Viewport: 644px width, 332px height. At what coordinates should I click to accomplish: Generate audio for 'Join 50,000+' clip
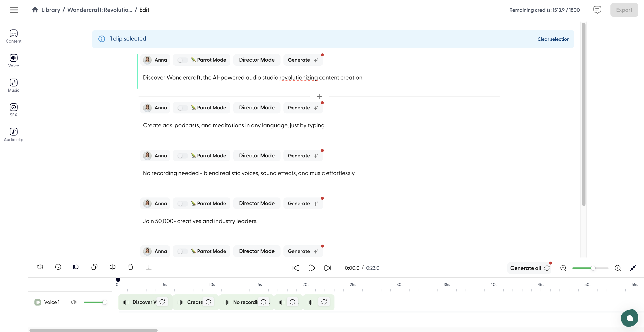303,203
